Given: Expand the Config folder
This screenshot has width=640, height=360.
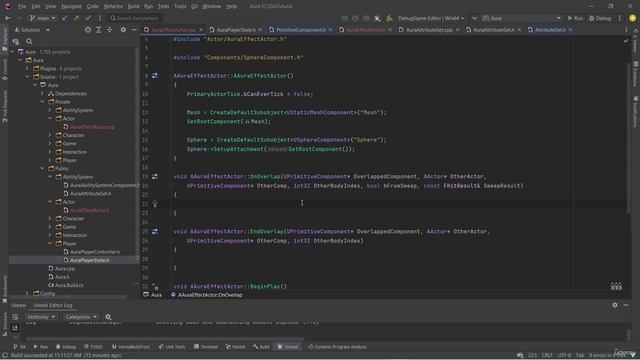Looking at the screenshot, I should (27, 293).
